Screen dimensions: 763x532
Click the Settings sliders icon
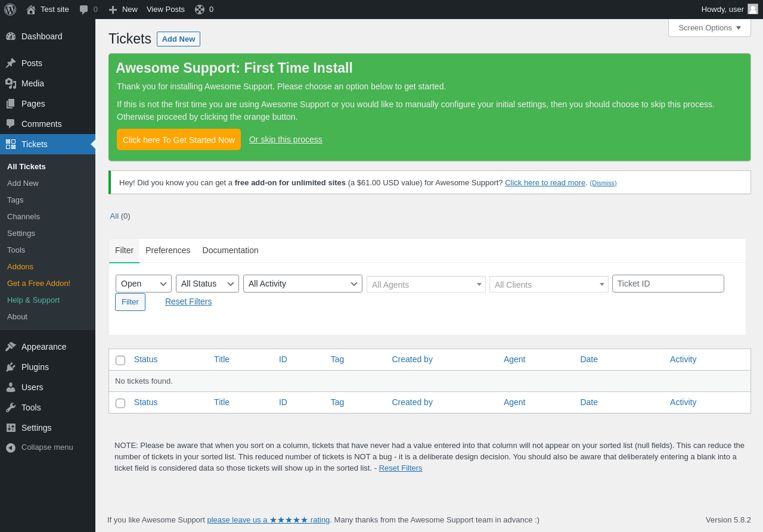11,428
